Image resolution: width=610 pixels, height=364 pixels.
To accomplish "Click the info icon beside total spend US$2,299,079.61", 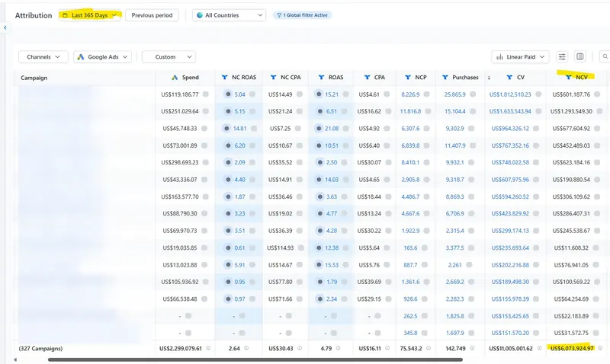I will click(208, 348).
